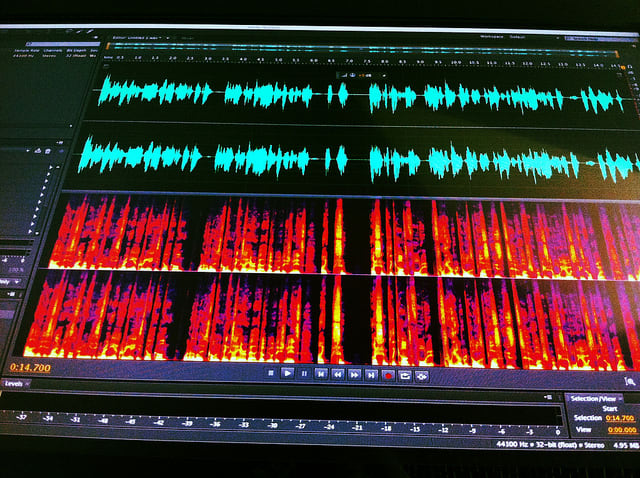This screenshot has height=478, width=640.
Task: Open the Editor file name dropdown
Action: pos(165,37)
